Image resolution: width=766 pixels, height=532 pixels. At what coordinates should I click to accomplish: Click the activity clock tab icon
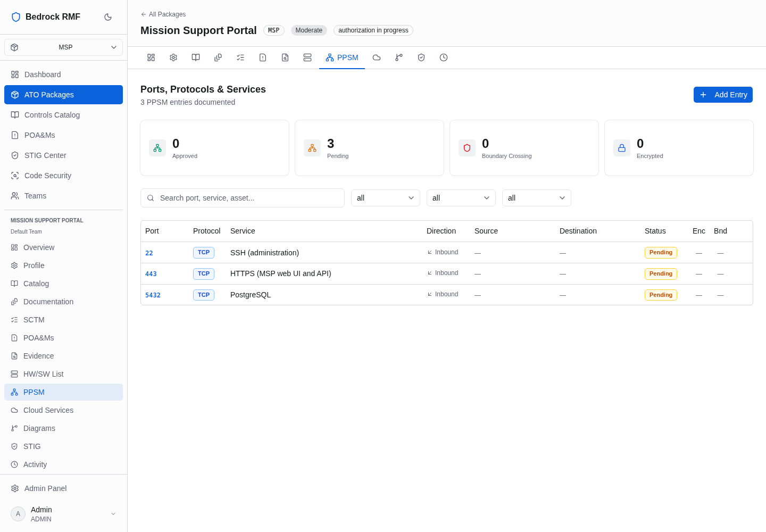(x=444, y=57)
